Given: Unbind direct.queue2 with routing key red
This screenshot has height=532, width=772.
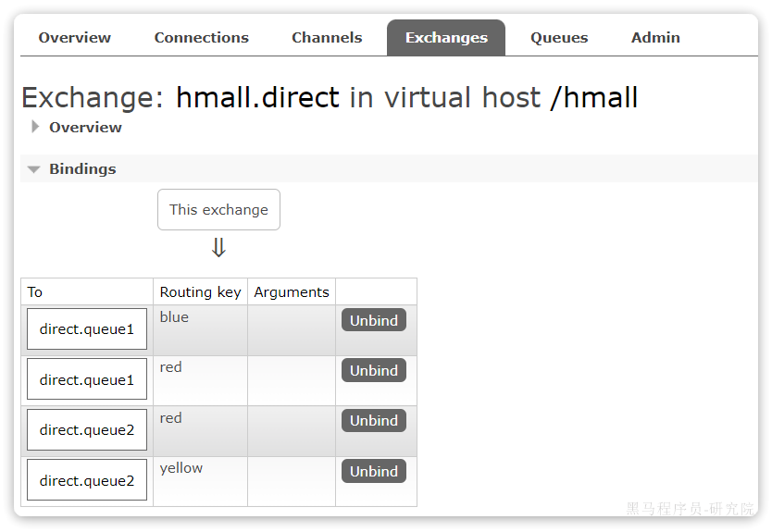Looking at the screenshot, I should point(374,420).
